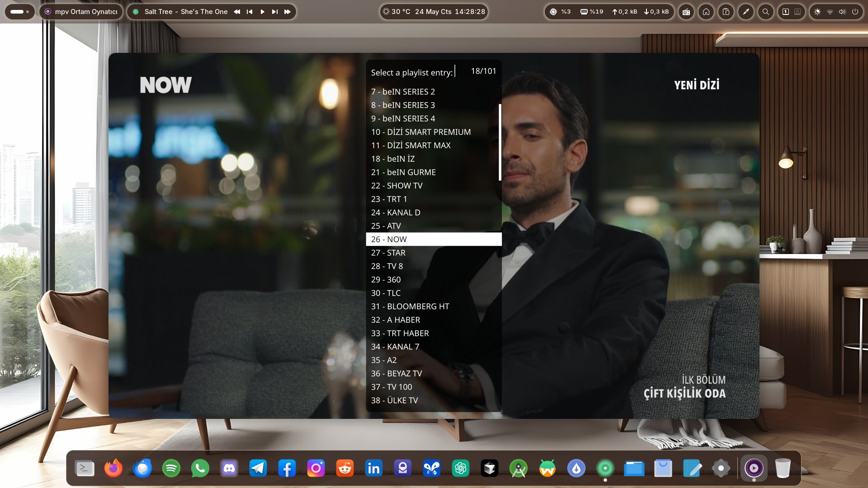The height and width of the screenshot is (488, 868).
Task: Rewind the current track
Action: click(x=237, y=12)
